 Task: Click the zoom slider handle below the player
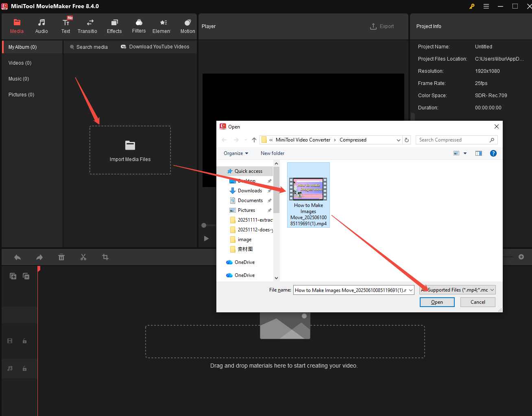(203, 225)
